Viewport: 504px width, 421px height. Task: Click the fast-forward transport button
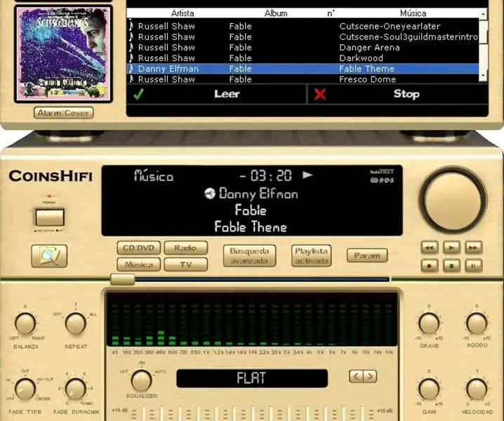473,248
